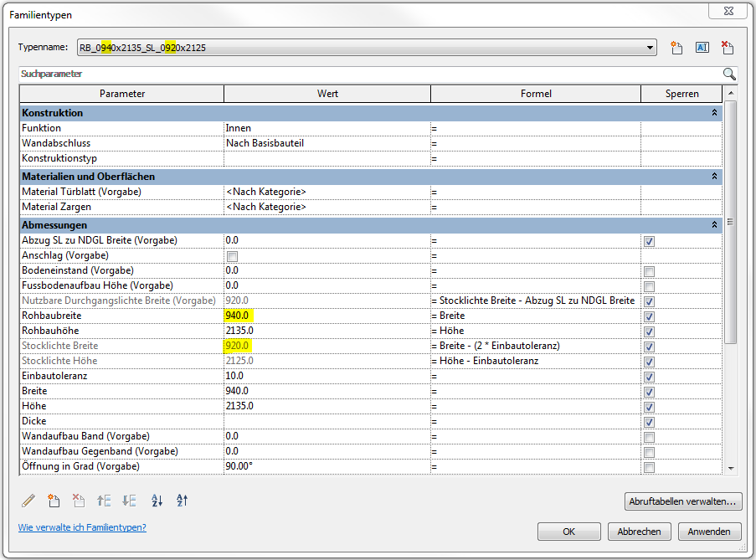Click the search magnifier icon
This screenshot has width=756, height=560.
[x=729, y=74]
